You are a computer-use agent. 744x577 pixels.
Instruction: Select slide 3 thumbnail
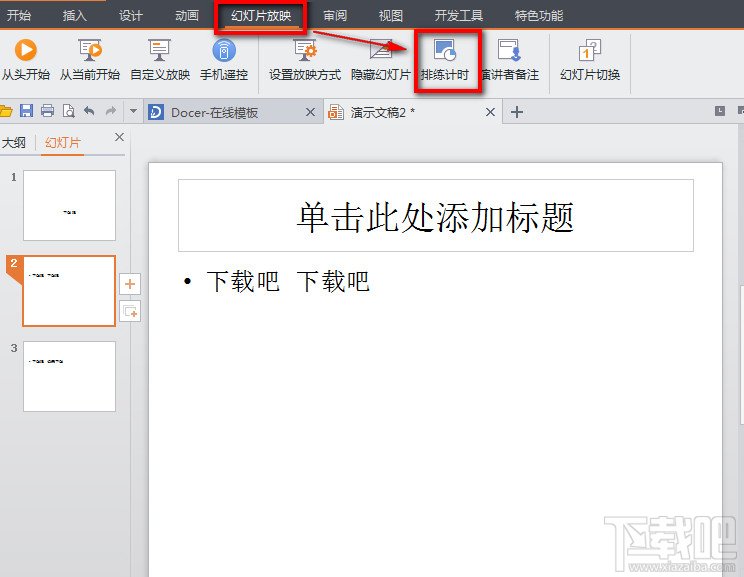tap(69, 376)
